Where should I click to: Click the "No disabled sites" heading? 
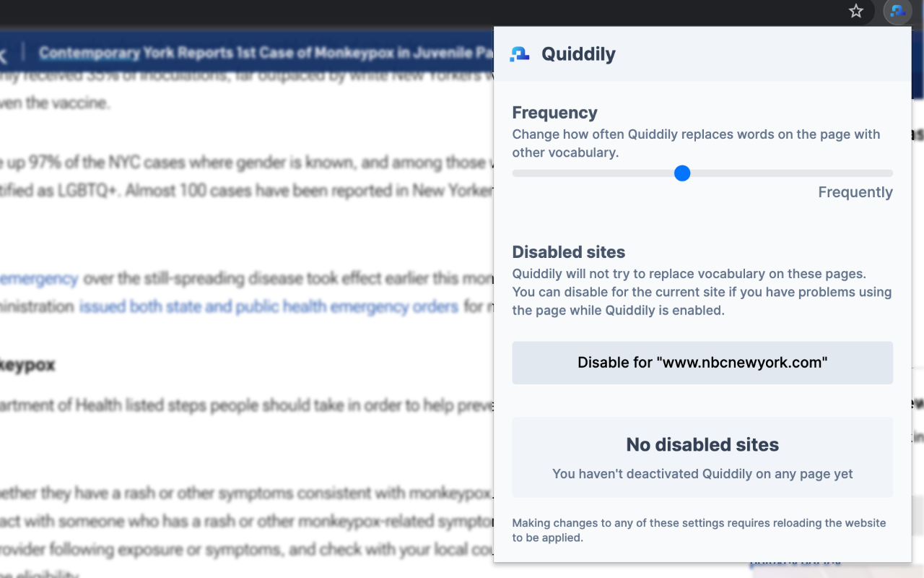(x=702, y=445)
